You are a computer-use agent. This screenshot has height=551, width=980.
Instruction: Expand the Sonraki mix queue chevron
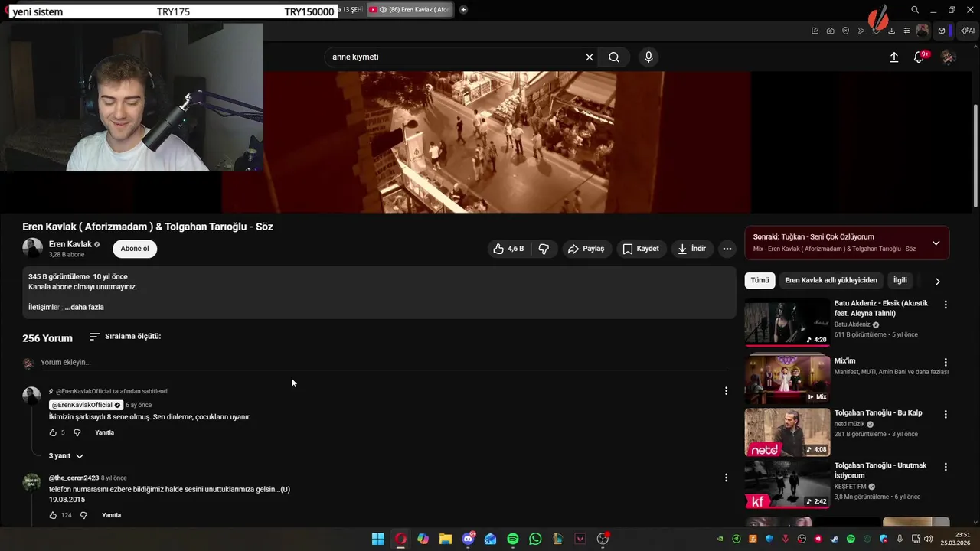pyautogui.click(x=936, y=243)
